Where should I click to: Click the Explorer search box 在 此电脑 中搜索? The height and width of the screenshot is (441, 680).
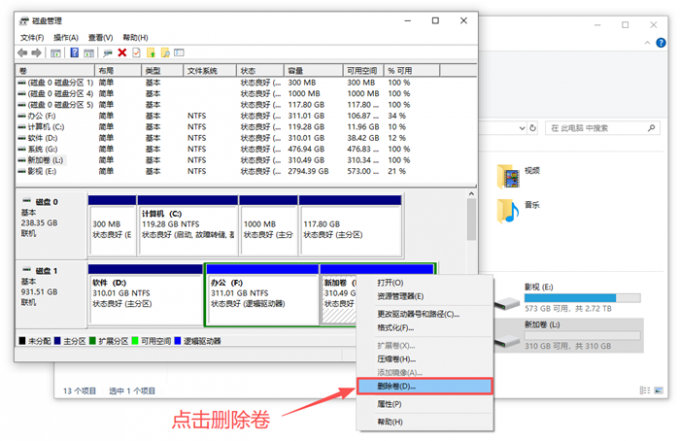click(x=603, y=128)
